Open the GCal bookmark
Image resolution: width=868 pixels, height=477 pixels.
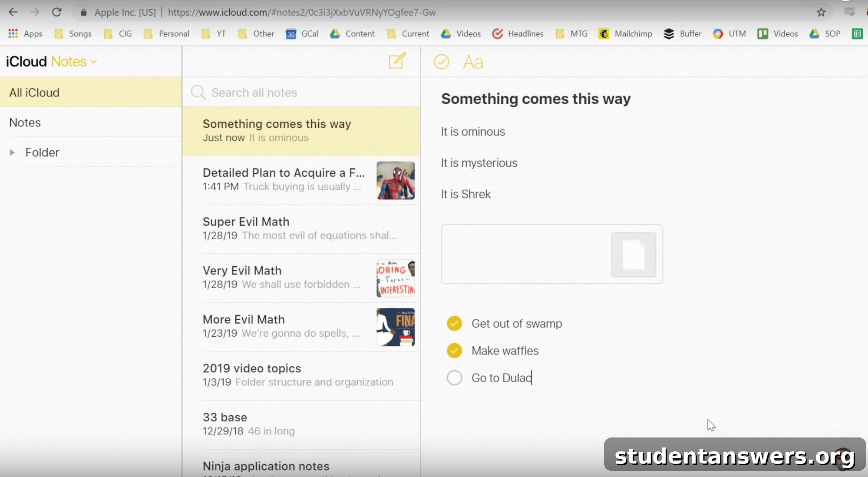(302, 33)
